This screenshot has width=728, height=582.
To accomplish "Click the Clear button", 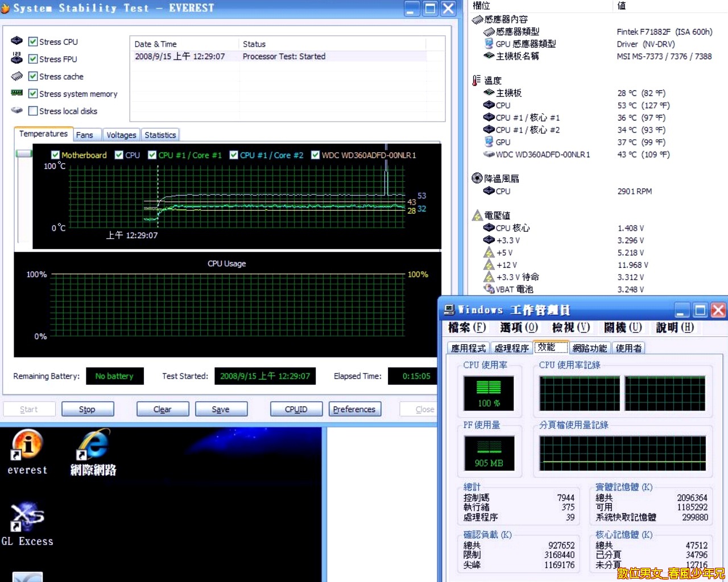I will pos(163,409).
